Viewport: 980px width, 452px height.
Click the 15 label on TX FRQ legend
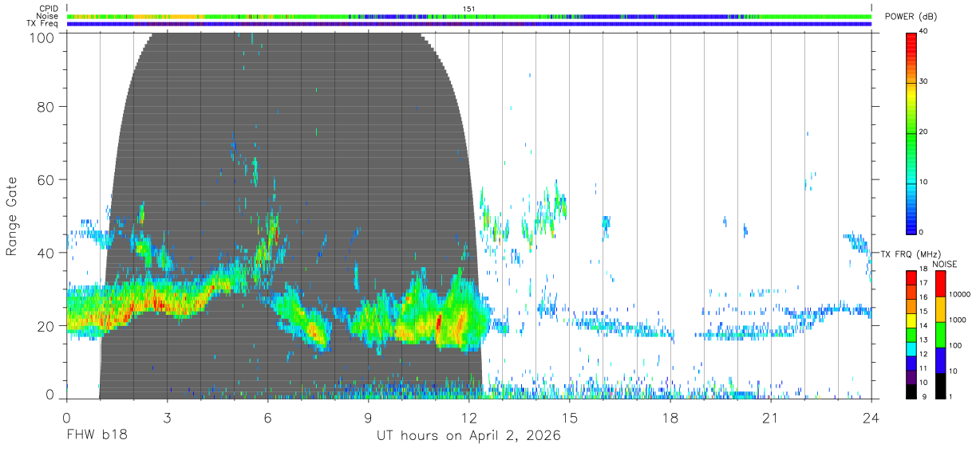924,312
